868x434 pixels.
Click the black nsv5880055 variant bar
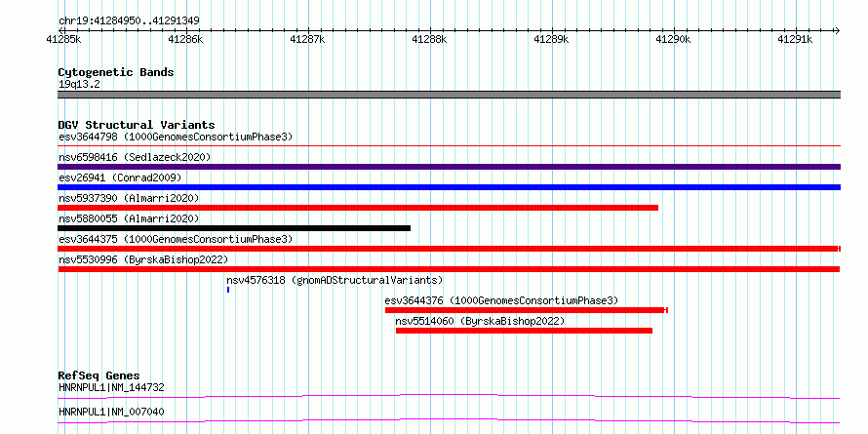click(x=234, y=228)
